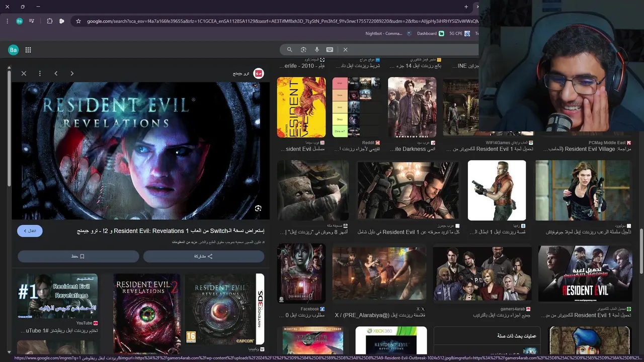The image size is (644, 362).
Task: Click scroll-down arrow of preview panel scrollbar
Action: 9,352
